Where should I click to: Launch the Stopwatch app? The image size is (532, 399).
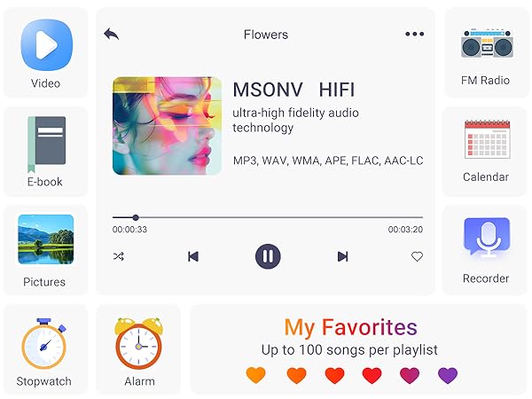(44, 343)
